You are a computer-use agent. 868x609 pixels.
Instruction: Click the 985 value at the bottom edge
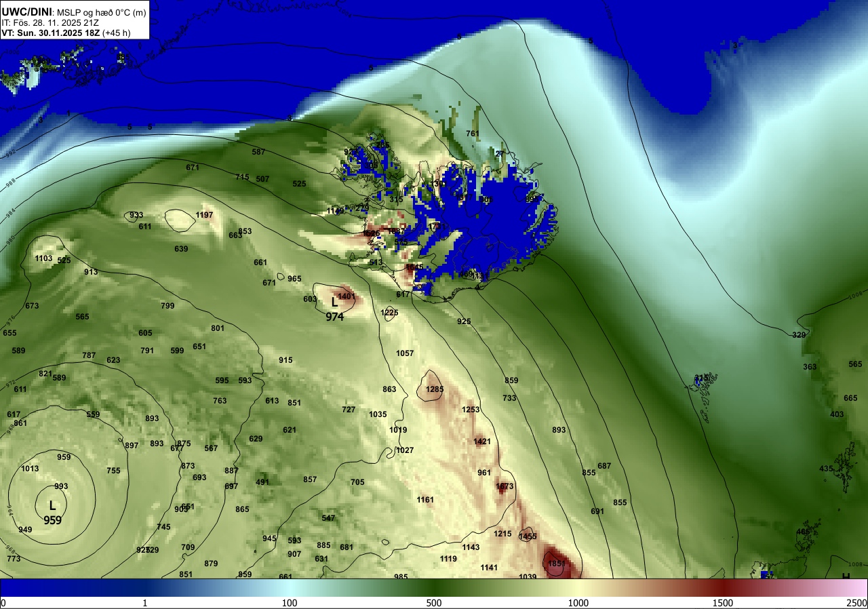401,576
